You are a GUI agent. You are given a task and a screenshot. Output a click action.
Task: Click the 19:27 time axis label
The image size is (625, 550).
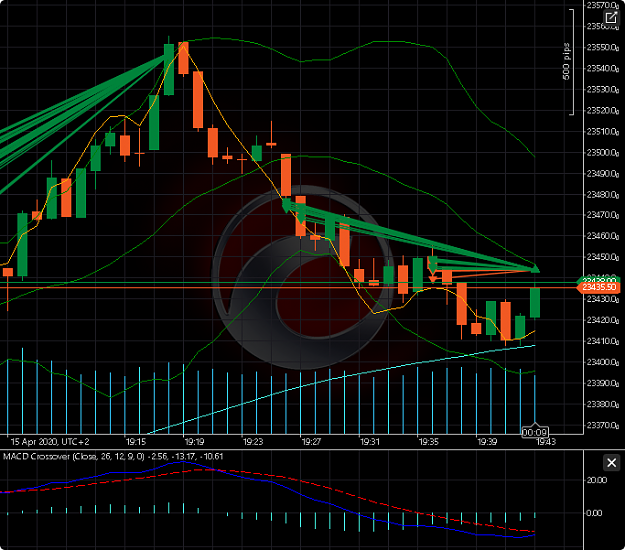click(x=311, y=442)
